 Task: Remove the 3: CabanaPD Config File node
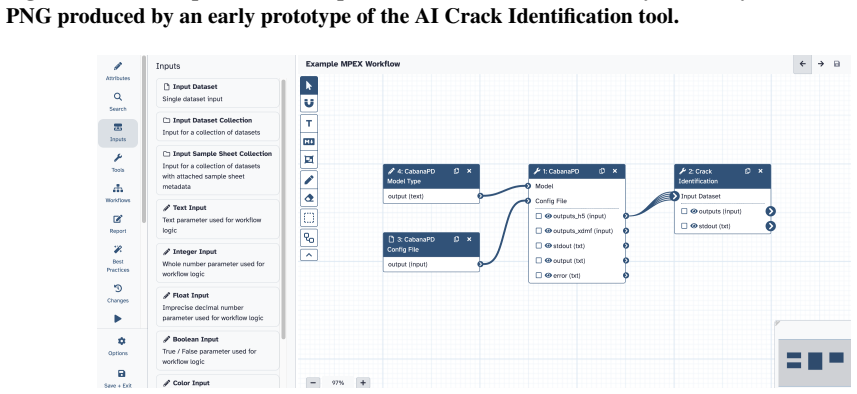469,239
